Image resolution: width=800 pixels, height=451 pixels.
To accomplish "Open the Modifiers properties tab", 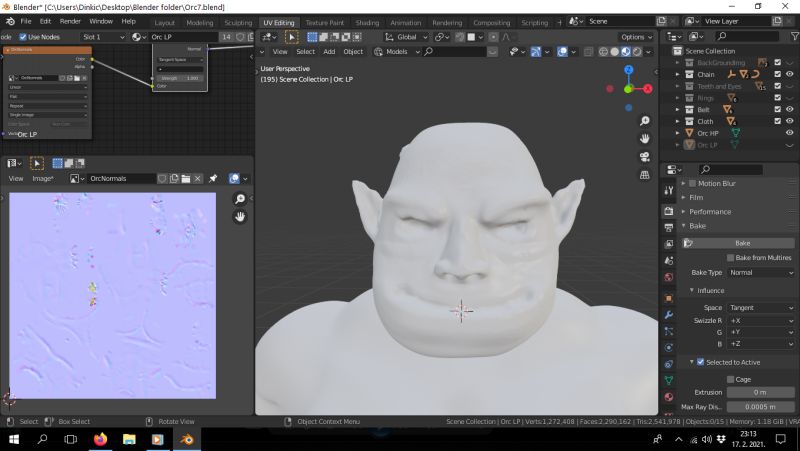I will 669,315.
